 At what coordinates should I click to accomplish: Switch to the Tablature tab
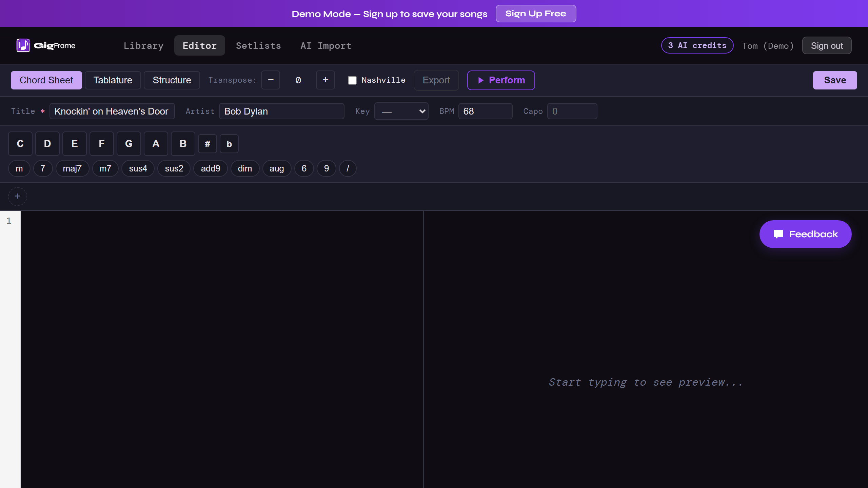pos(113,80)
